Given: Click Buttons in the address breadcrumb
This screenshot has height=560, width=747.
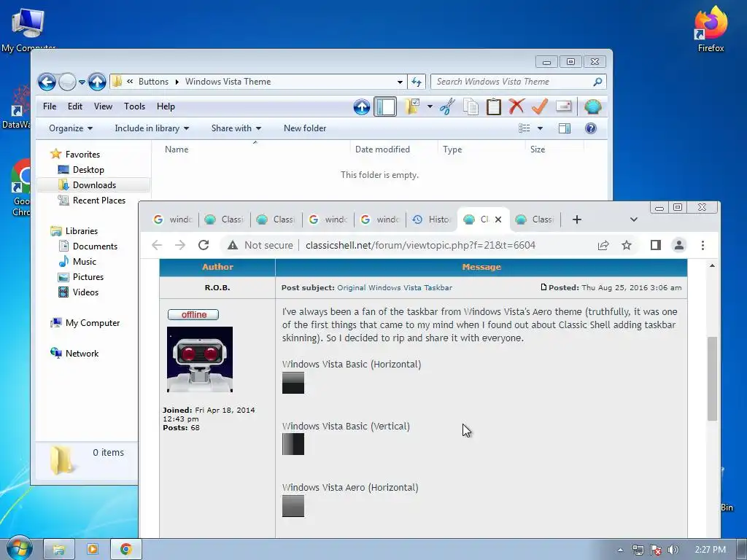Looking at the screenshot, I should [153, 82].
